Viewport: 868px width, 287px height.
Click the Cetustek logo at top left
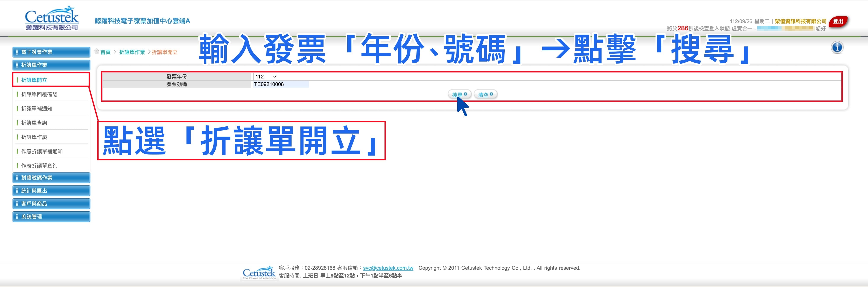(52, 18)
